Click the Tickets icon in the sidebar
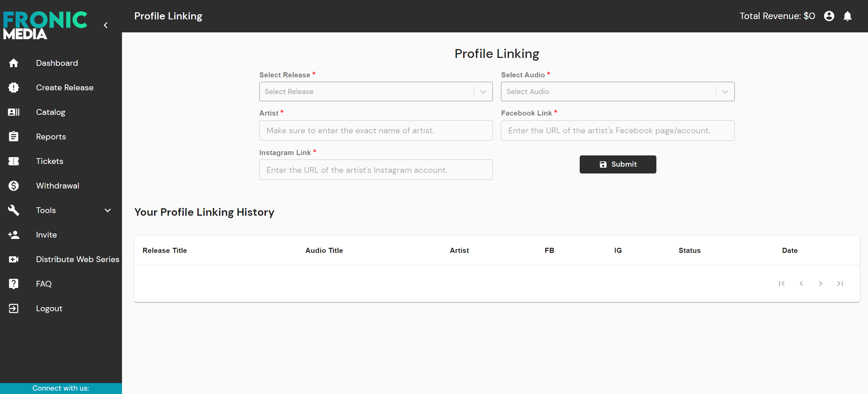This screenshot has width=868, height=394. pos(14,161)
